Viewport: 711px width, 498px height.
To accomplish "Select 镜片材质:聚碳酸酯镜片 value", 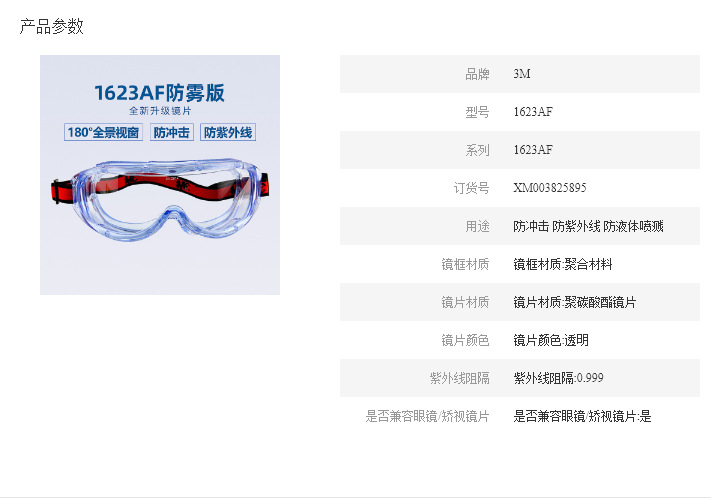I will 575,303.
